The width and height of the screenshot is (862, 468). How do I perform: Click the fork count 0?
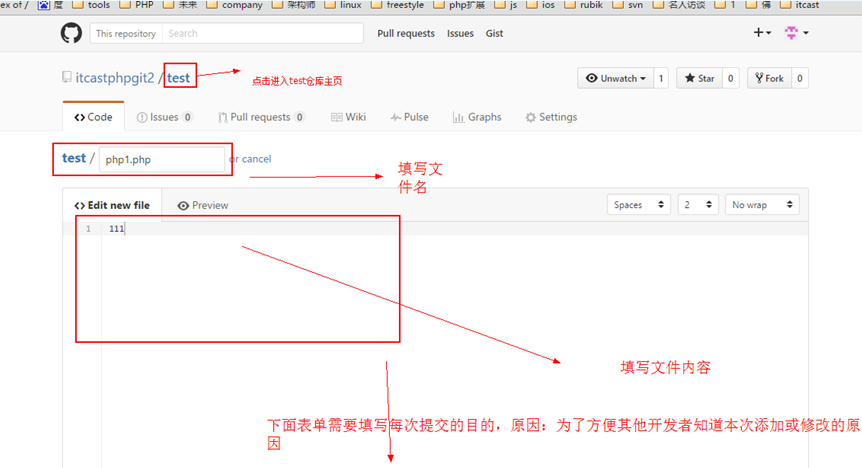click(x=800, y=78)
